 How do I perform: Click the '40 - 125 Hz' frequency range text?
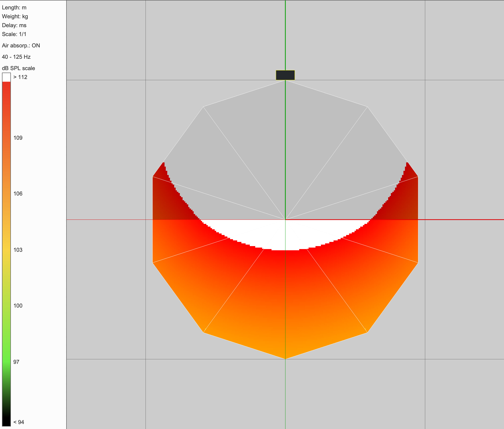pyautogui.click(x=16, y=57)
